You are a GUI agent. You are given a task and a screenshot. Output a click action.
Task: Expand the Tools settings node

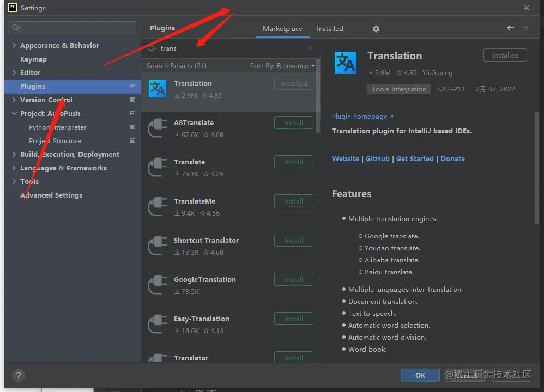point(14,181)
